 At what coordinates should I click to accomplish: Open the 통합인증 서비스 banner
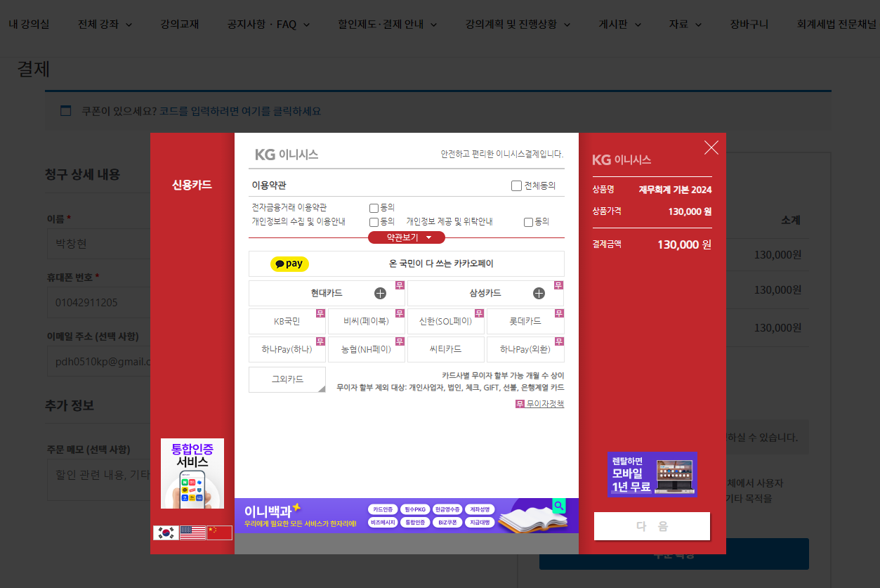[x=192, y=473]
